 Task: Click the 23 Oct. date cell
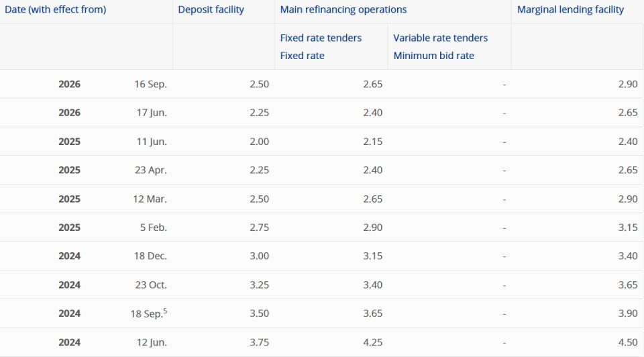[151, 285]
